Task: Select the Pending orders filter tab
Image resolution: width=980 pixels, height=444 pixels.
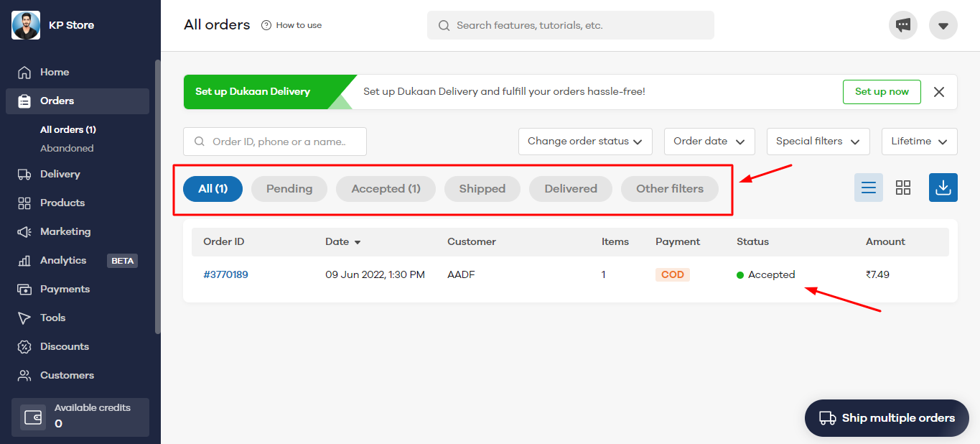Action: [x=289, y=189]
